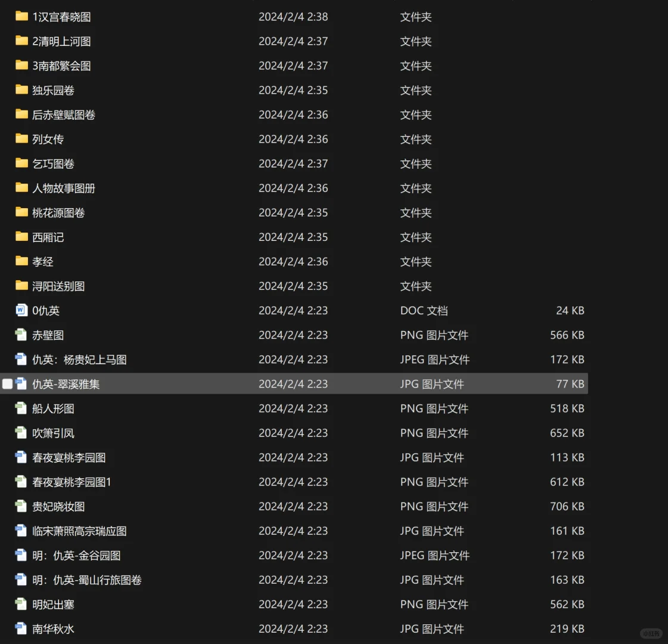Click the 2024/2/4 2:38 date cell
Screen dimensions: 668x644
(x=293, y=17)
